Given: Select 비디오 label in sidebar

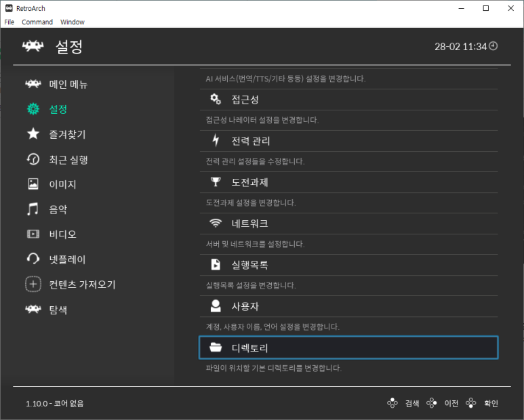Looking at the screenshot, I should click(62, 234).
